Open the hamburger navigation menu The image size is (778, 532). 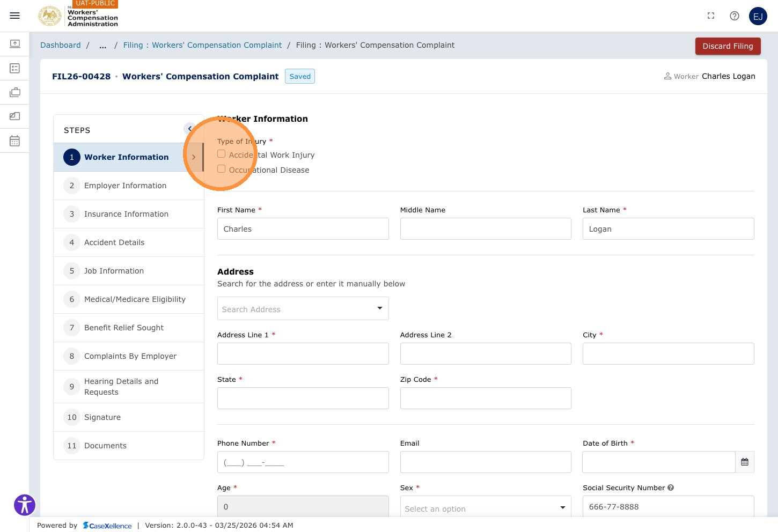pyautogui.click(x=15, y=16)
